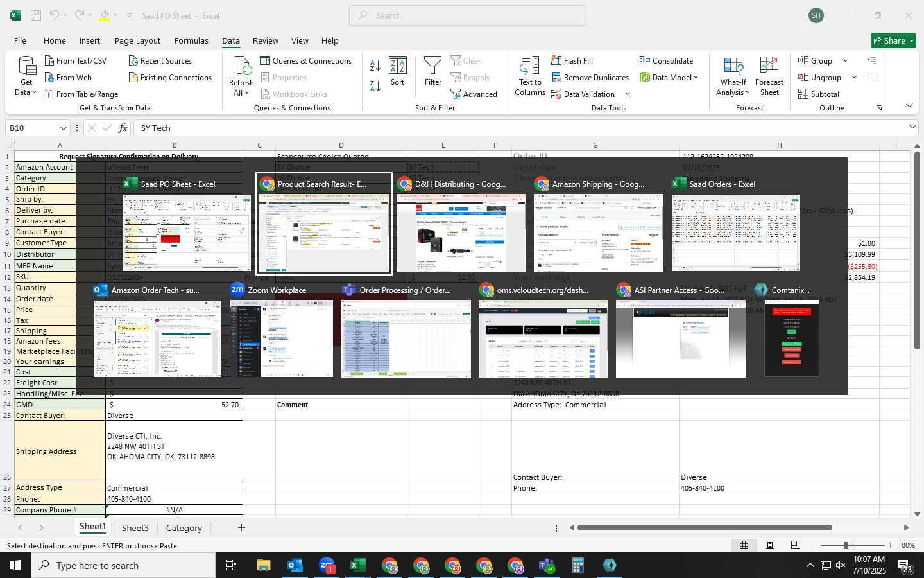The height and width of the screenshot is (578, 924).
Task: Click Text to Columns
Action: coord(530,76)
